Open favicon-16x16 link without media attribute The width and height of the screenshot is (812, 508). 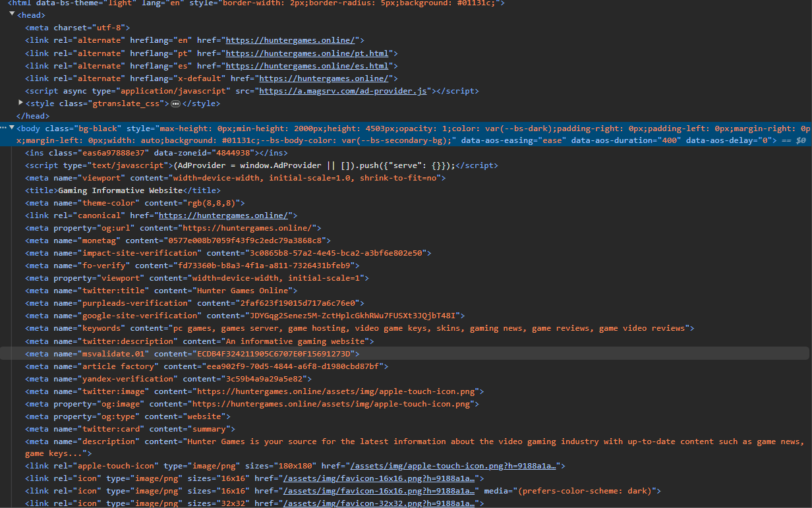click(380, 478)
